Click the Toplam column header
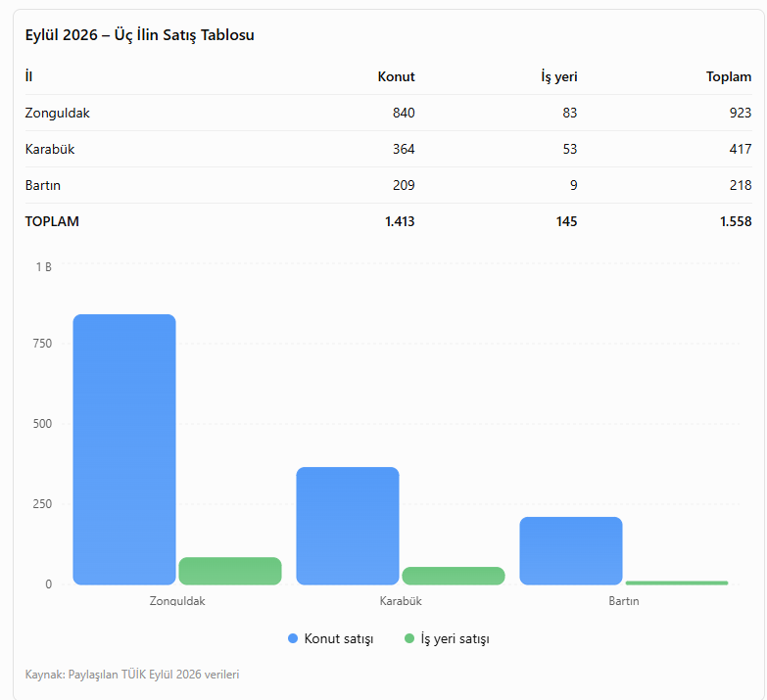The image size is (767, 700). 729,76
